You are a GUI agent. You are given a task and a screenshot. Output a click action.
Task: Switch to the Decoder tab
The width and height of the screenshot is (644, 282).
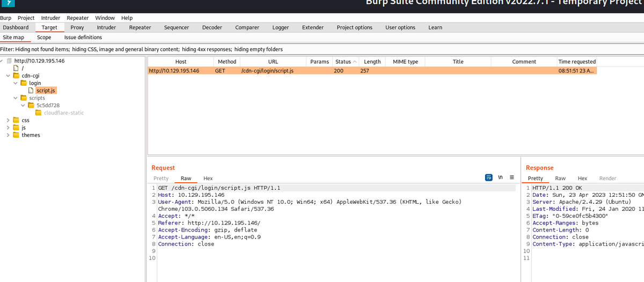[x=212, y=27]
